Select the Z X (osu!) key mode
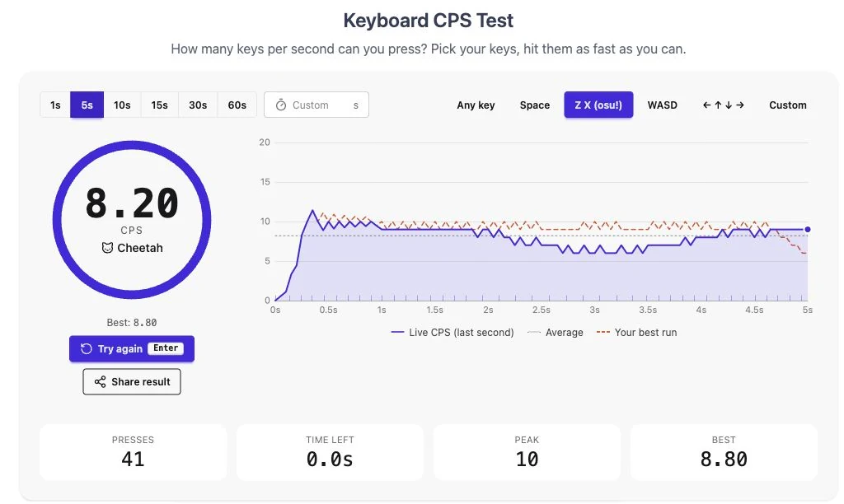The height and width of the screenshot is (504, 844). pyautogui.click(x=598, y=105)
